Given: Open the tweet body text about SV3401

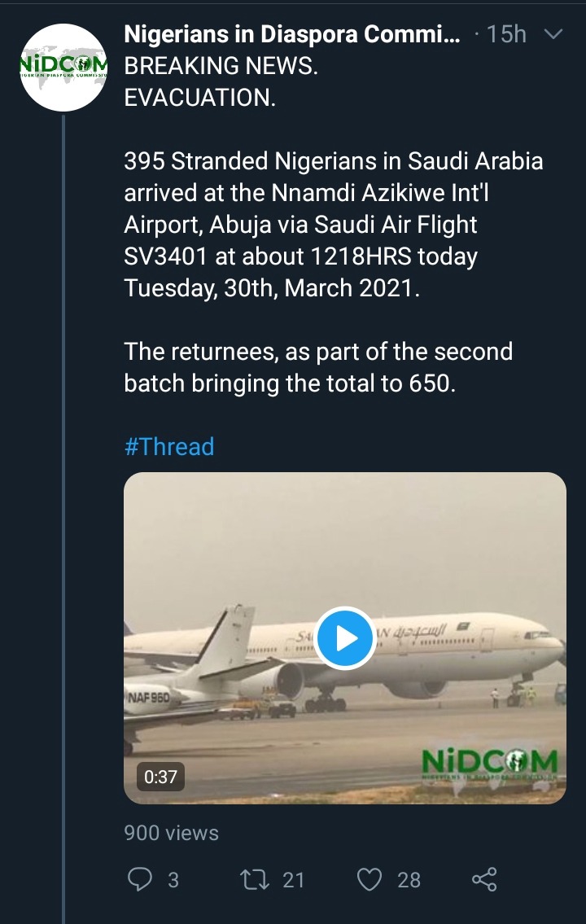Looking at the screenshot, I should pyautogui.click(x=334, y=225).
